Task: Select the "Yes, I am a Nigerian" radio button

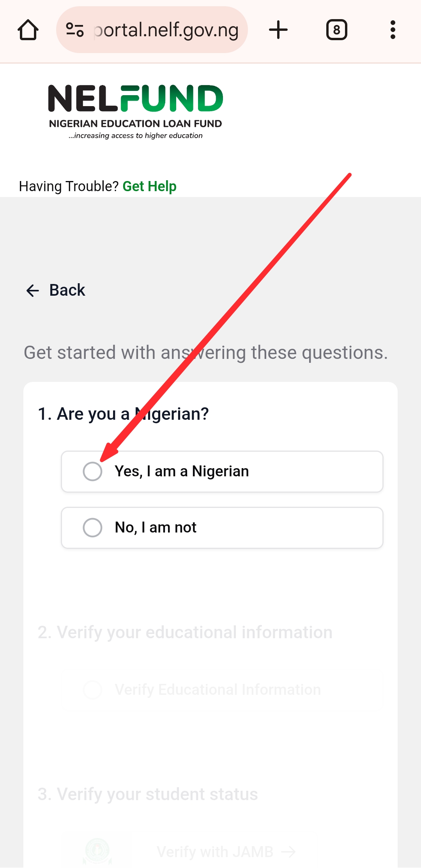Action: point(93,472)
